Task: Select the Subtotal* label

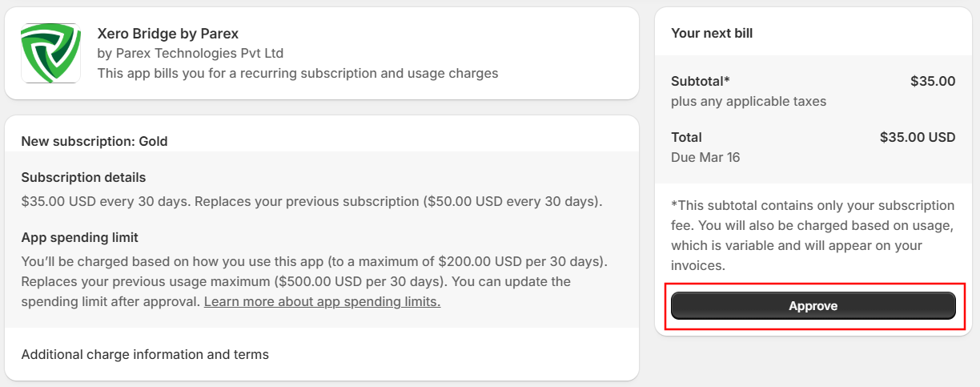Action: click(701, 81)
